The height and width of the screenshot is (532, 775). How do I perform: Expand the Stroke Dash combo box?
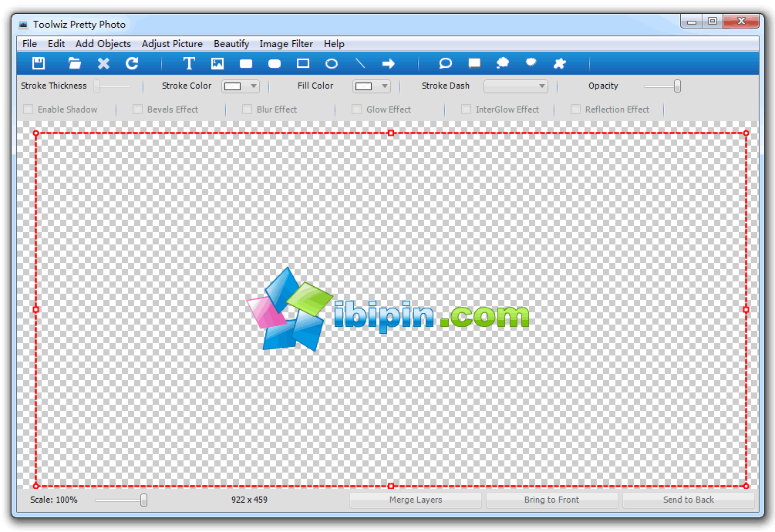coord(516,86)
